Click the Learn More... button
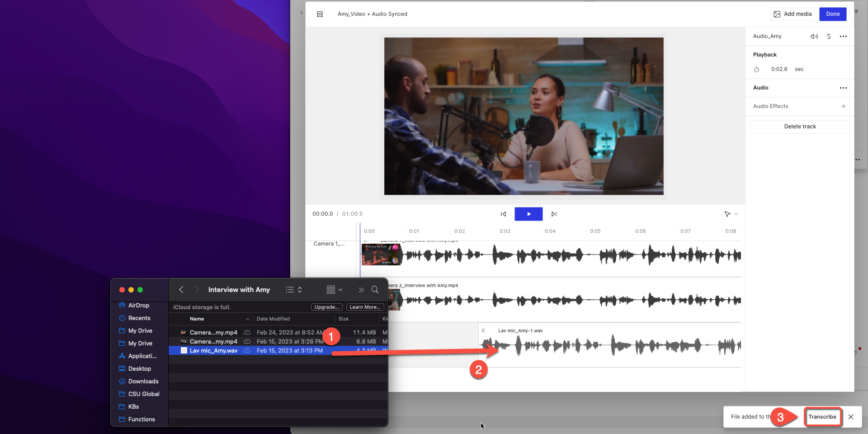 click(365, 307)
